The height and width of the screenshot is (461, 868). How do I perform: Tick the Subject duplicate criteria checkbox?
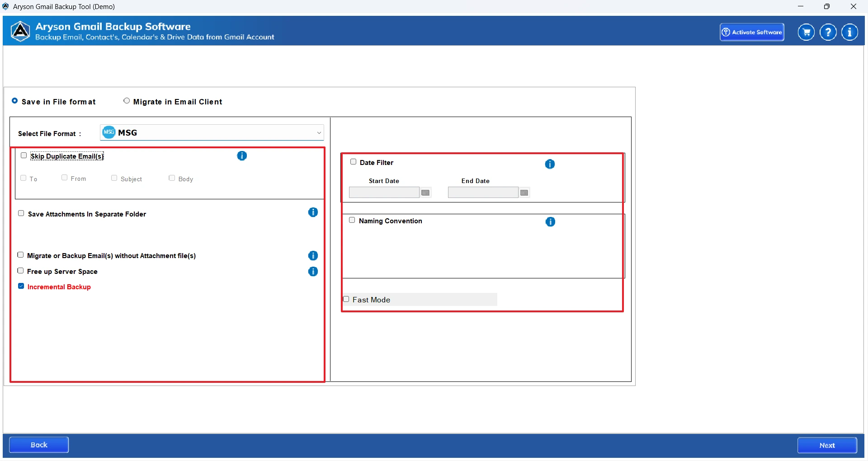coord(114,178)
